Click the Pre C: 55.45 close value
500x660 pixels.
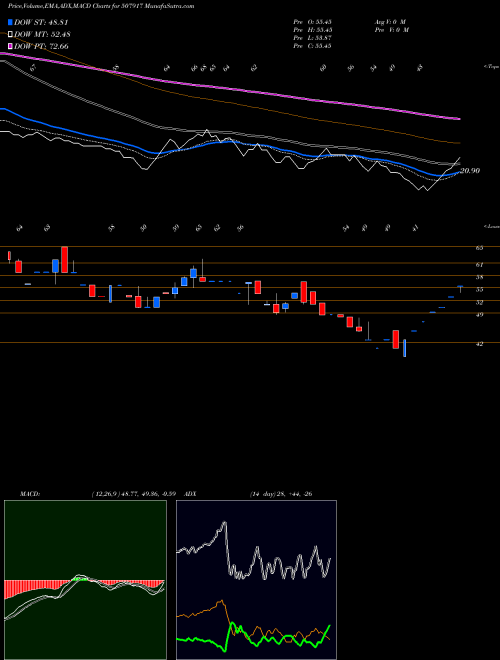[x=312, y=46]
